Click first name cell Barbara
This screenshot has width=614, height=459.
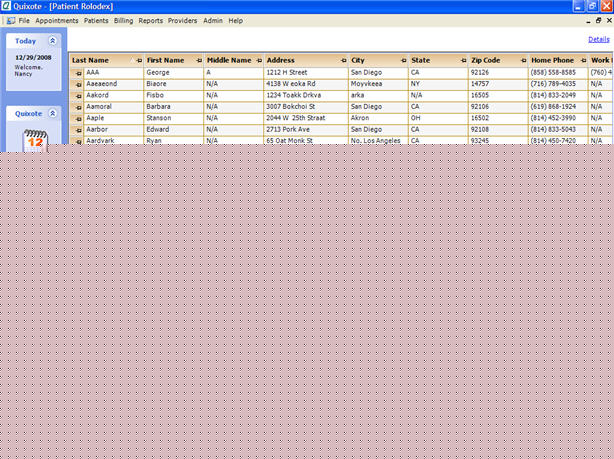174,107
